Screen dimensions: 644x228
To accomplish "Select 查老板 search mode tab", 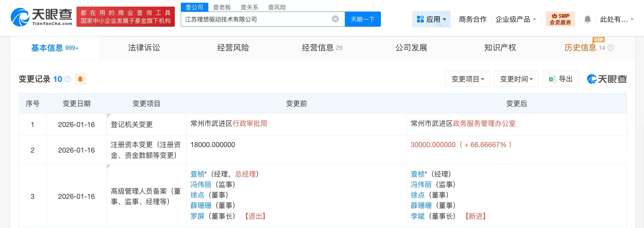I will pyautogui.click(x=222, y=7).
